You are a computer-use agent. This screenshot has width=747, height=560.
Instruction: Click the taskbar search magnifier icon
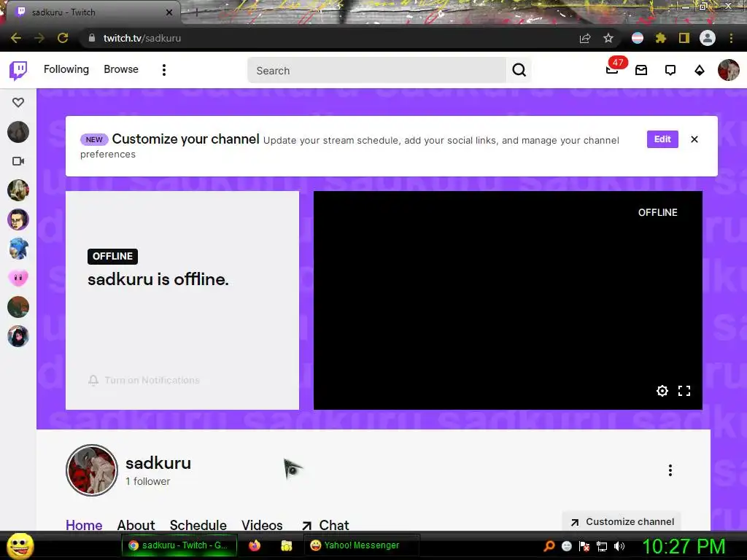(x=549, y=545)
